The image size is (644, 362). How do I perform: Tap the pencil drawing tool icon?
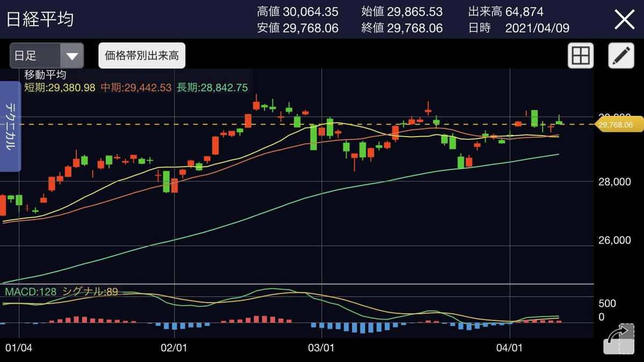(x=621, y=56)
